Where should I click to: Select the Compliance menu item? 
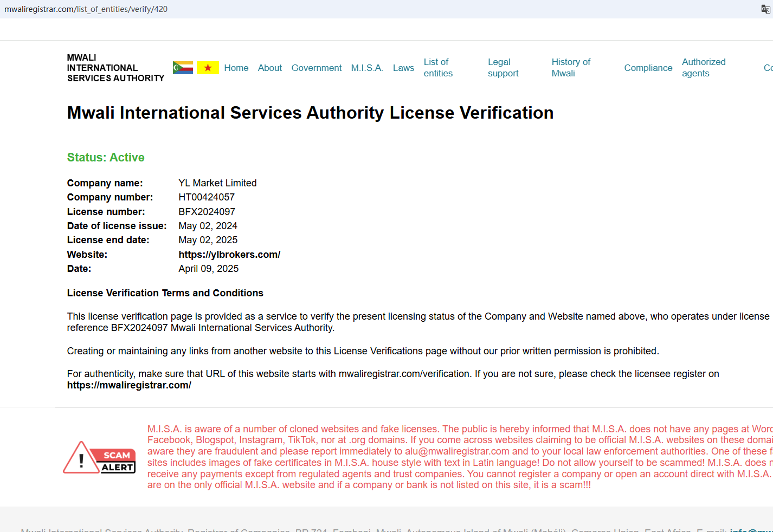648,68
